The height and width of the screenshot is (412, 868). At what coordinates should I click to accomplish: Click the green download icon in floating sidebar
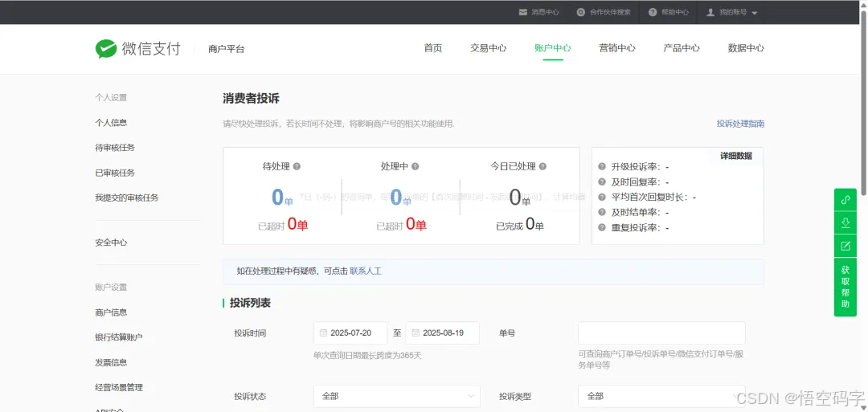coord(845,223)
